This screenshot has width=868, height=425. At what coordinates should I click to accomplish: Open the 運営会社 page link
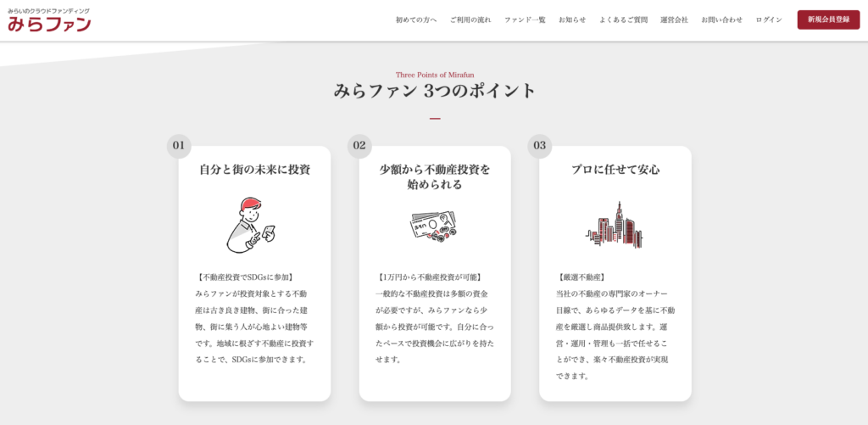point(674,20)
